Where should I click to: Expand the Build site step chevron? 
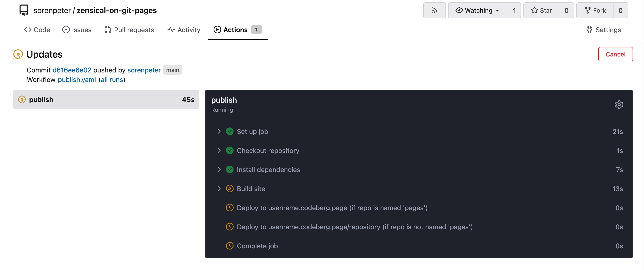[219, 188]
